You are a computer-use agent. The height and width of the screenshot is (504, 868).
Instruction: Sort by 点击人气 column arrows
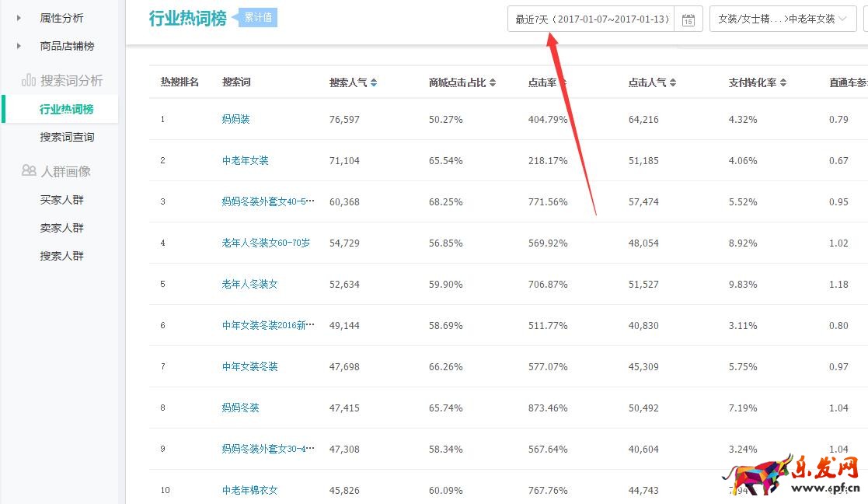coord(672,82)
